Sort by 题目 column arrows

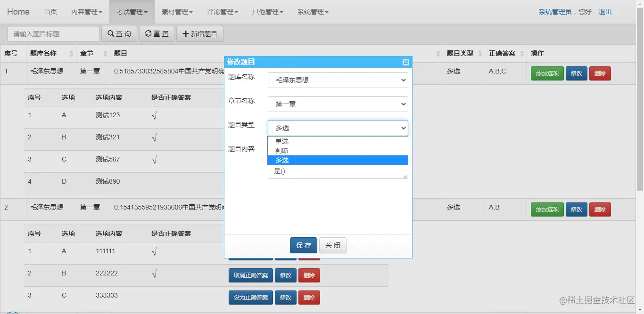click(438, 54)
